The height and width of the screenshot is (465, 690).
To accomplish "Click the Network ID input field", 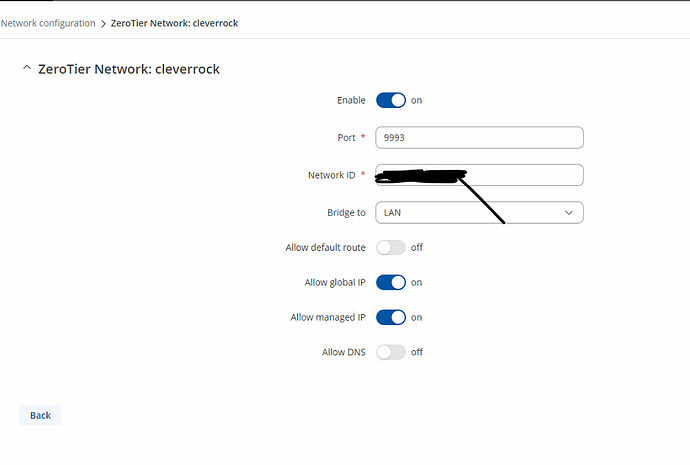I will [479, 175].
